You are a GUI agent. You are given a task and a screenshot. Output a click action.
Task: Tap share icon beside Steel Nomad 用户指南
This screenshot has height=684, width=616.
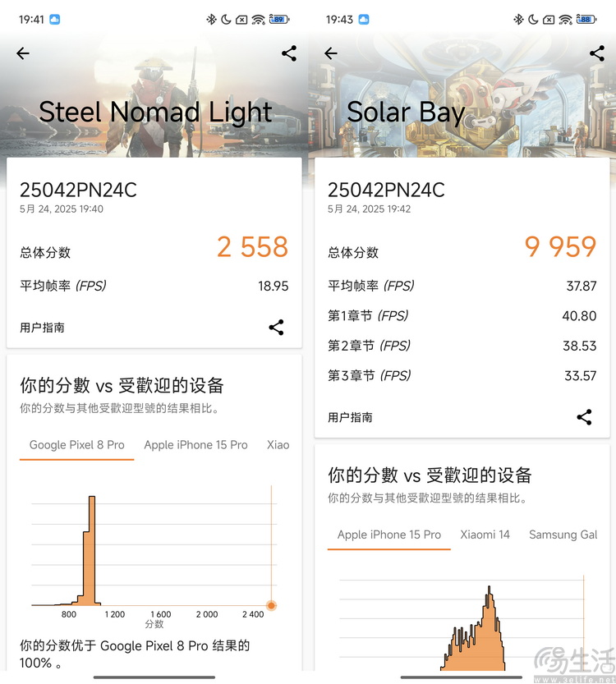276,327
